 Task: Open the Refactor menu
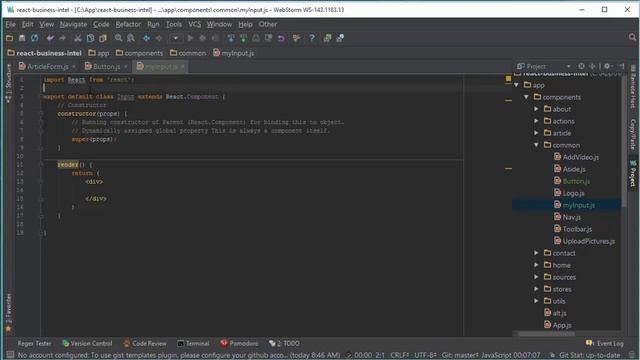[x=128, y=24]
